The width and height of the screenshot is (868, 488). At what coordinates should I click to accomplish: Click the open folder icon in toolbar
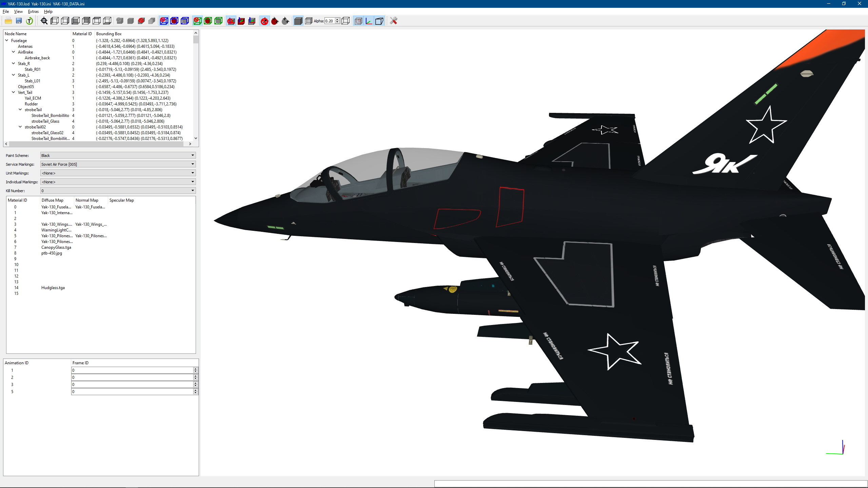(x=8, y=21)
